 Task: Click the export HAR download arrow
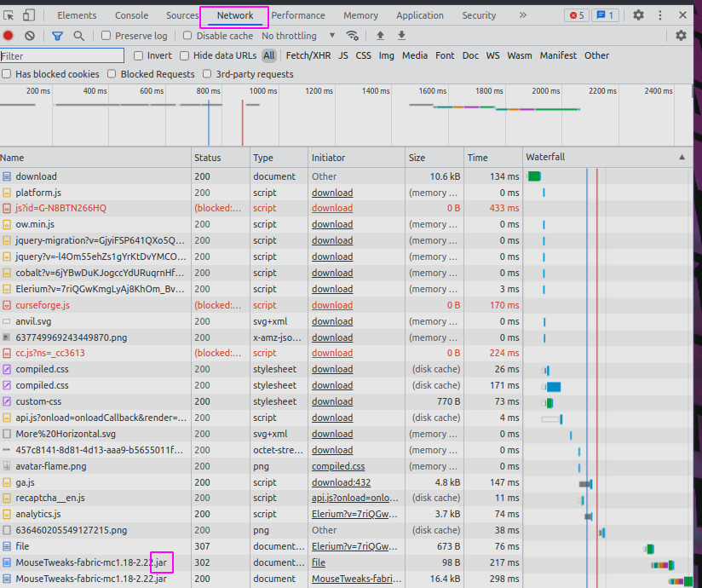[x=401, y=36]
